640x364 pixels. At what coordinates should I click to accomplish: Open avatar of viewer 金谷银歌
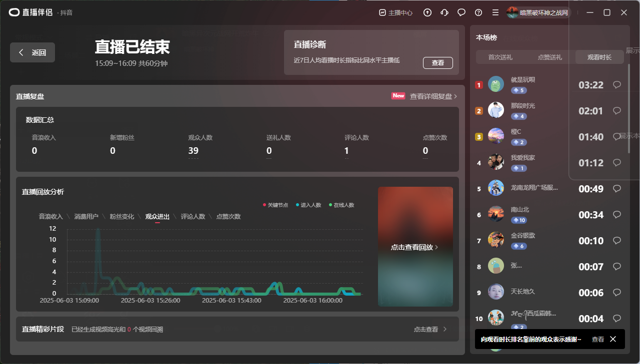pos(495,240)
